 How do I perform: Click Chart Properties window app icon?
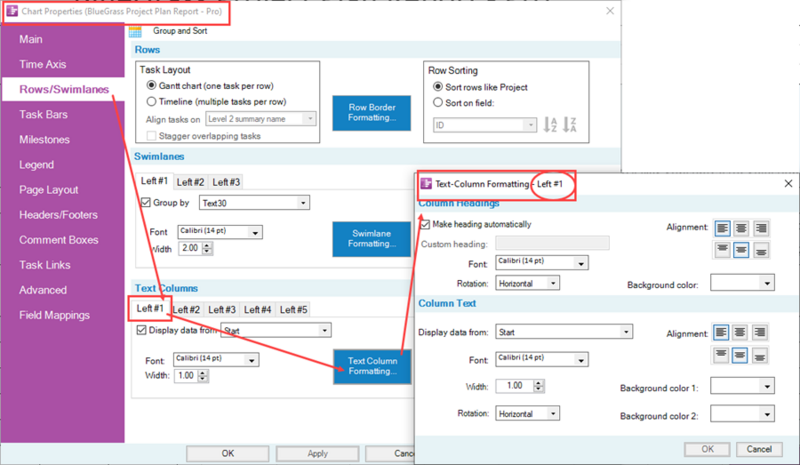point(12,11)
